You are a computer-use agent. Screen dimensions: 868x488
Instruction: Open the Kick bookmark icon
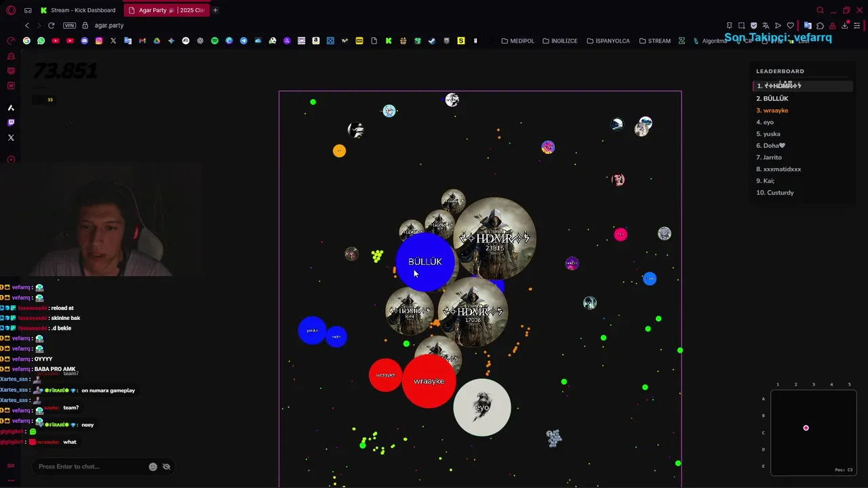389,41
